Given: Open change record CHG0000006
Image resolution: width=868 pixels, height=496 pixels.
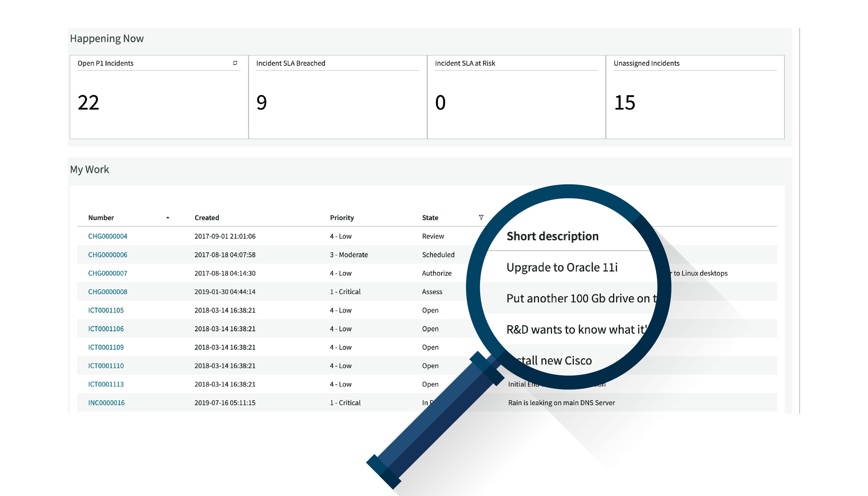Looking at the screenshot, I should click(x=108, y=255).
